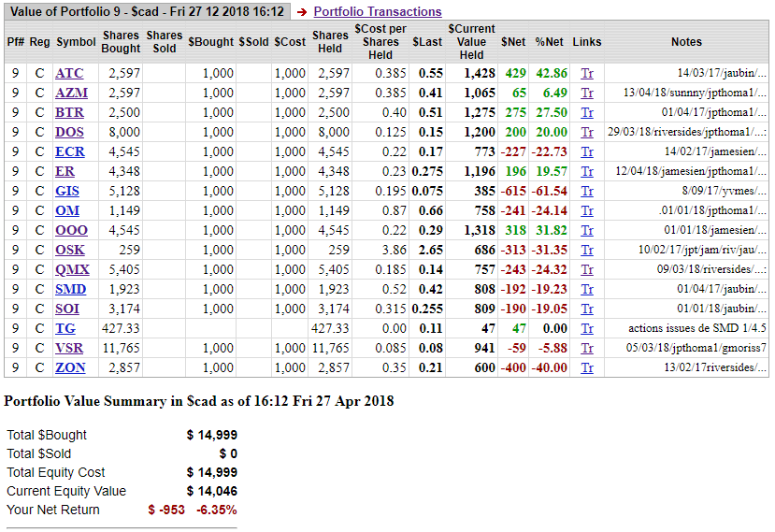Open the GIS ticker link
The width and height of the screenshot is (775, 532).
[x=66, y=191]
